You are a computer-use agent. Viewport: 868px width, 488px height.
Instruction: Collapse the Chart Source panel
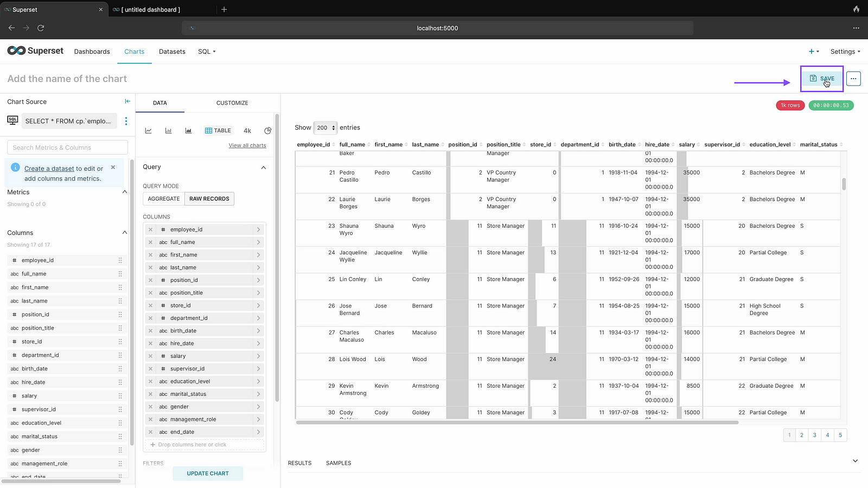(x=127, y=101)
